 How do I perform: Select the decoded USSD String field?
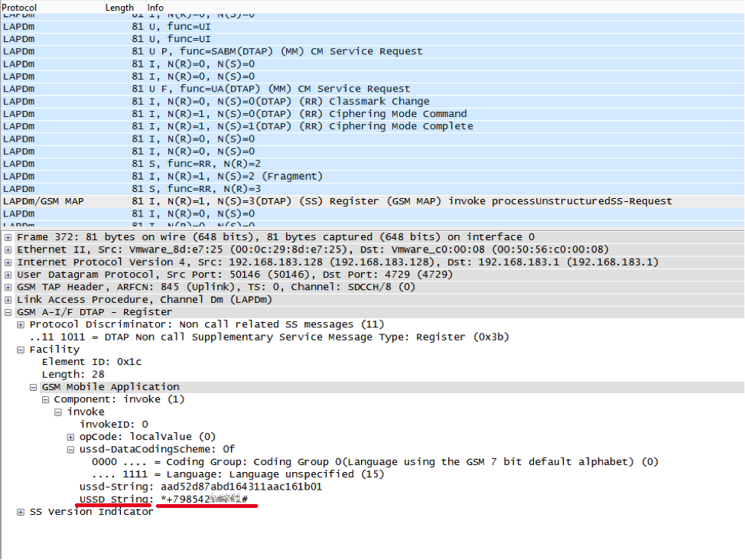(x=168, y=500)
